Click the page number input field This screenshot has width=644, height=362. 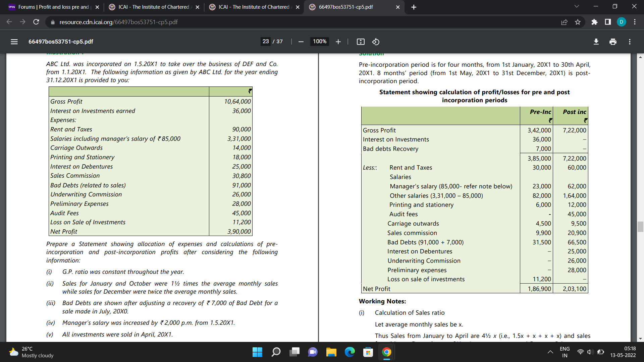click(266, 42)
